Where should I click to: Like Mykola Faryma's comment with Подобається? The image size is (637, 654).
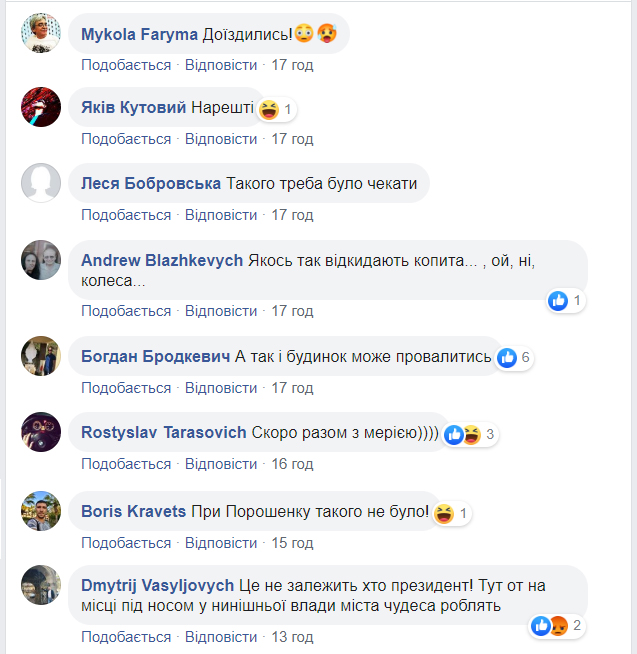click(126, 65)
